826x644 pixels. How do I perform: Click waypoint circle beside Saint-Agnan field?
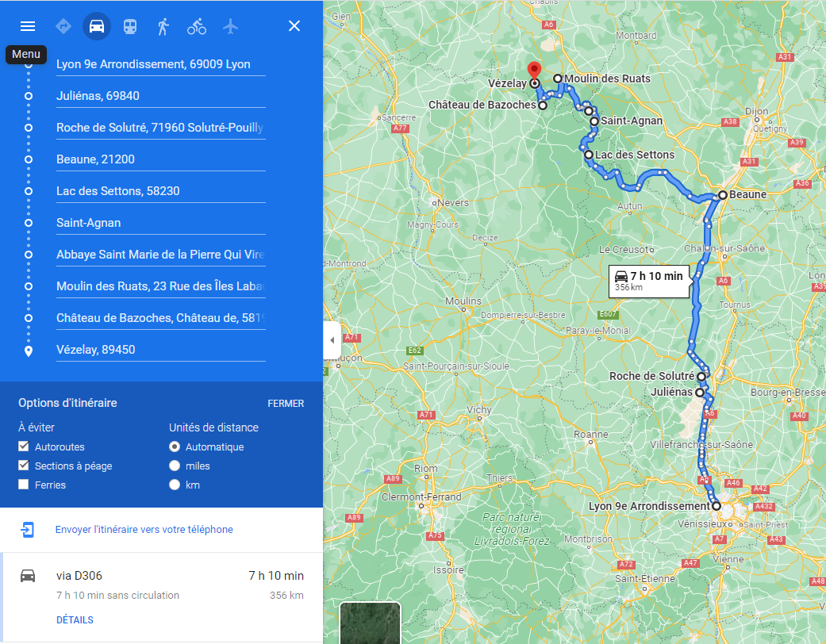click(29, 223)
